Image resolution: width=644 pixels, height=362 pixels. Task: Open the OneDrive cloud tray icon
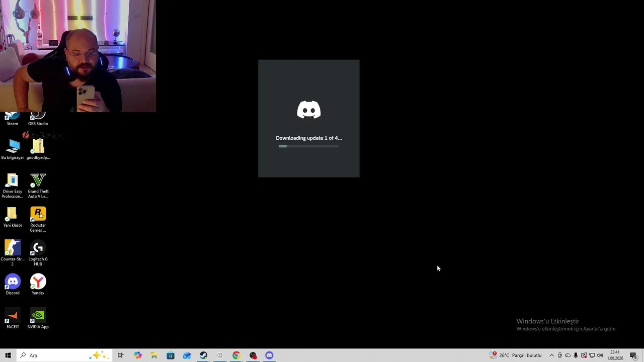tap(568, 355)
